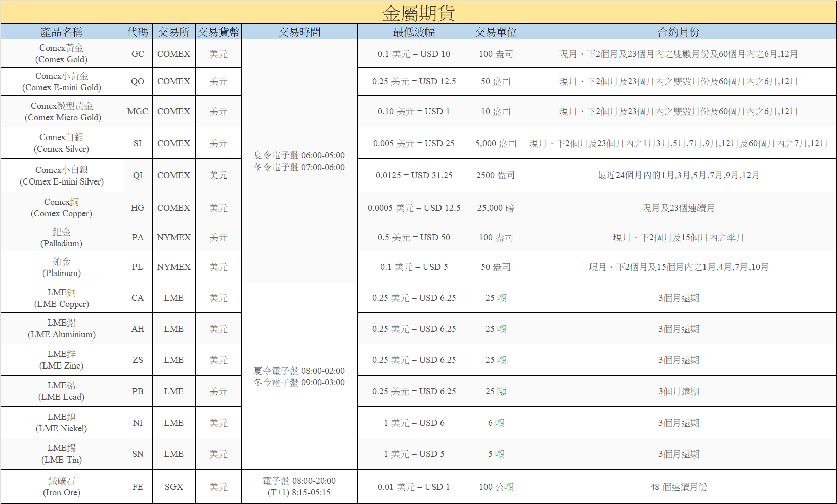Screen dimensions: 837x504
Task: Click the LME Tin product cell
Action: 62,454
